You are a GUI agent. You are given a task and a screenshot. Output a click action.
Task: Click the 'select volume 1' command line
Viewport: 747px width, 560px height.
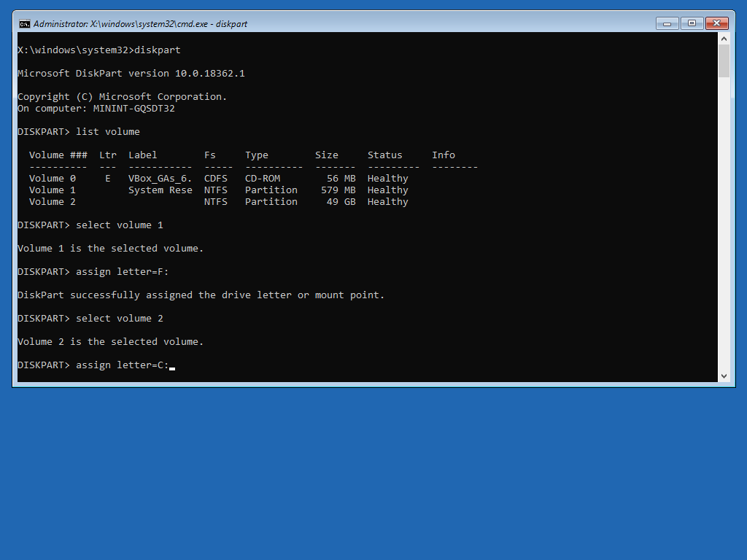tap(119, 225)
